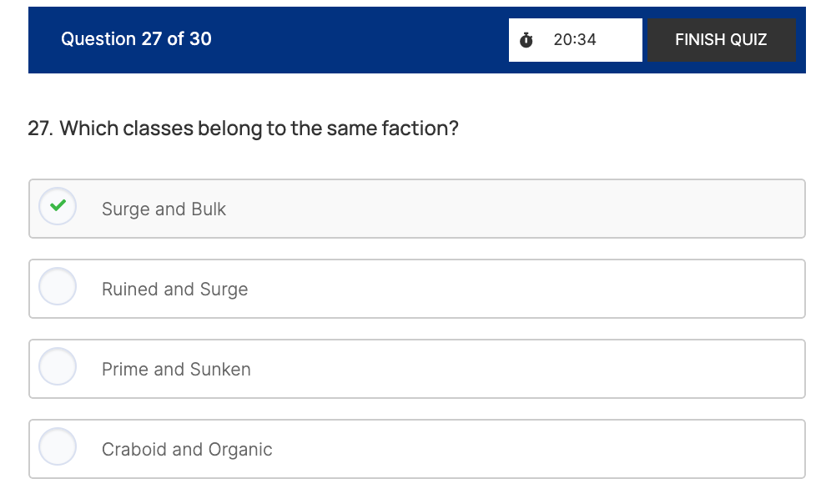Select the Prime and Sunken radio button
Viewport: 836px width, 504px height.
click(58, 367)
